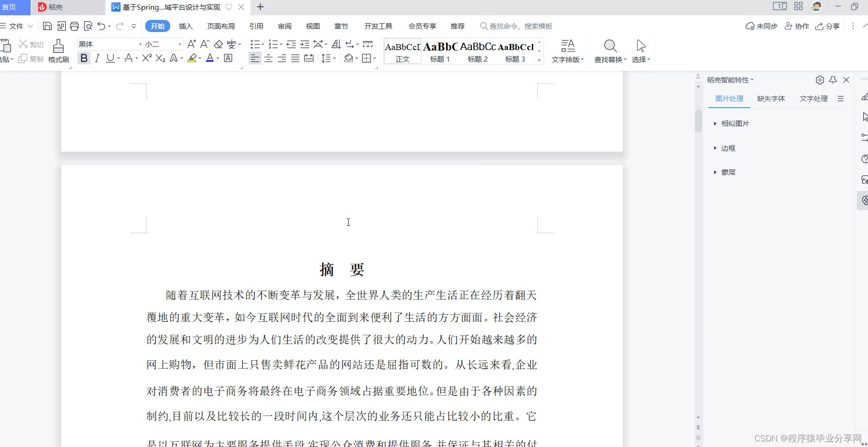
Task: Decrease paragraph indent
Action: pos(291,44)
